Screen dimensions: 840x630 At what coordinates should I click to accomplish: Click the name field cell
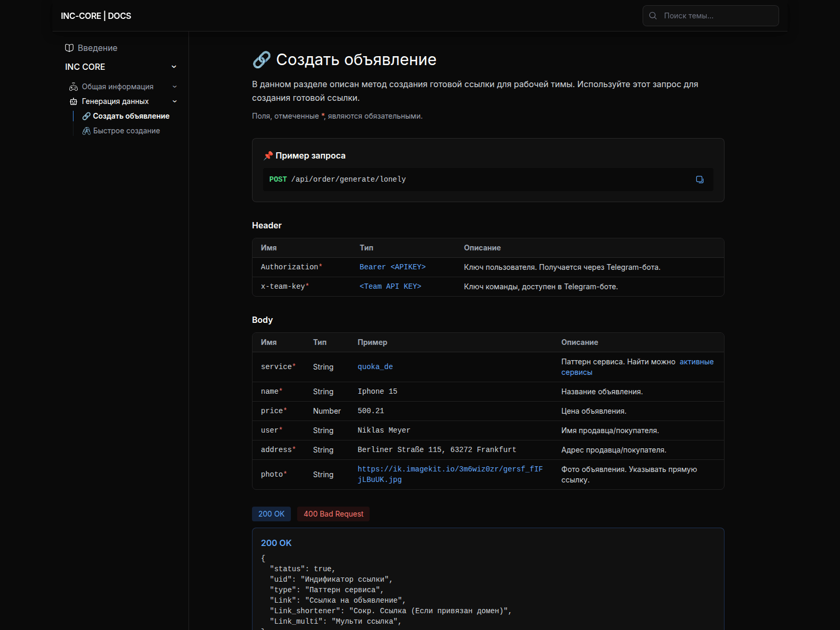click(272, 392)
